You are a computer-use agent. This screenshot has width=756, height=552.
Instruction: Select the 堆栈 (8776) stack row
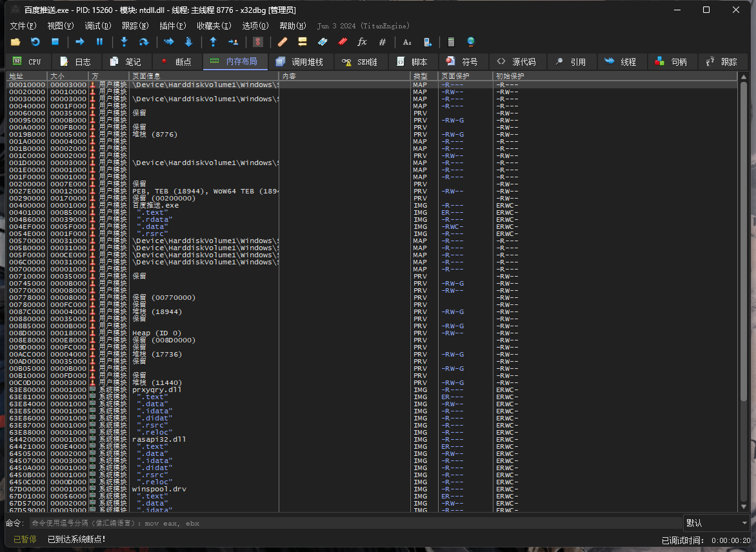click(x=372, y=135)
